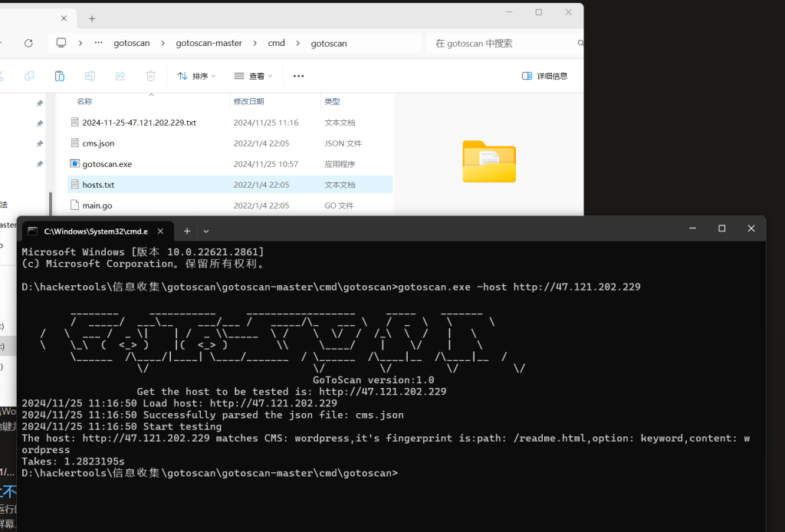Maximize the terminal window
Image resolution: width=785 pixels, height=532 pixels.
[x=722, y=228]
